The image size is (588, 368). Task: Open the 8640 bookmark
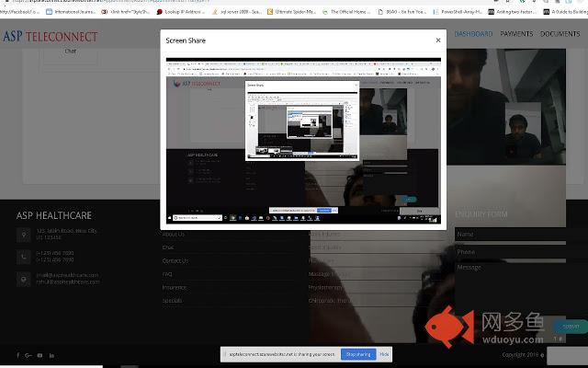[402, 12]
